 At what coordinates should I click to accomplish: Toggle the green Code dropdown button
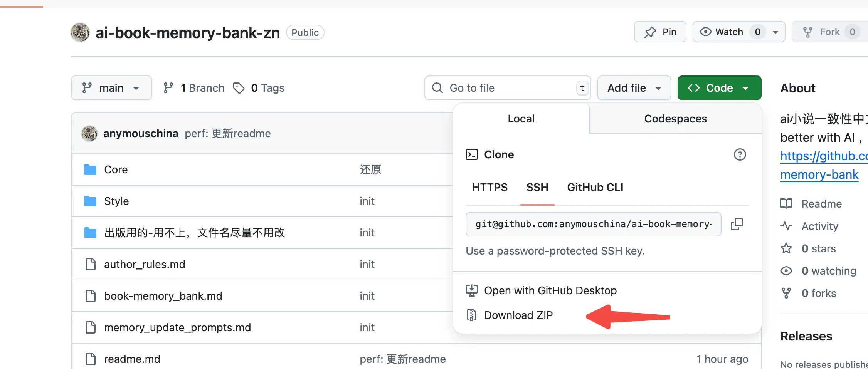[719, 88]
